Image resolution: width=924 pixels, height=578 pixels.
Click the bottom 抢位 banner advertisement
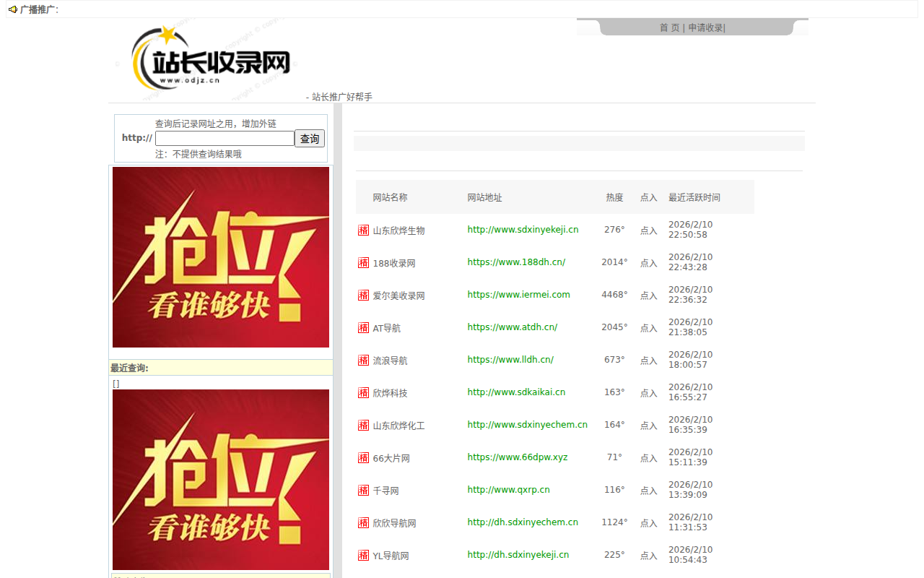point(220,479)
